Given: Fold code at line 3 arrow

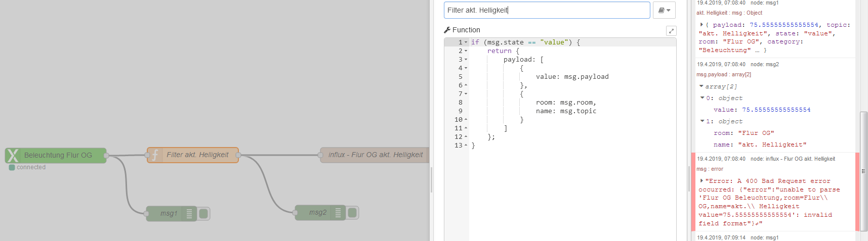Looking at the screenshot, I should [x=466, y=60].
